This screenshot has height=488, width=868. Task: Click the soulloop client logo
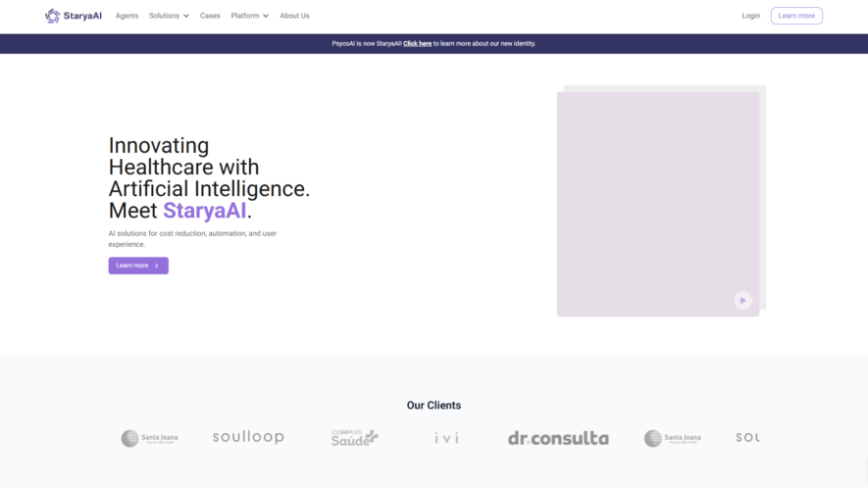click(248, 437)
